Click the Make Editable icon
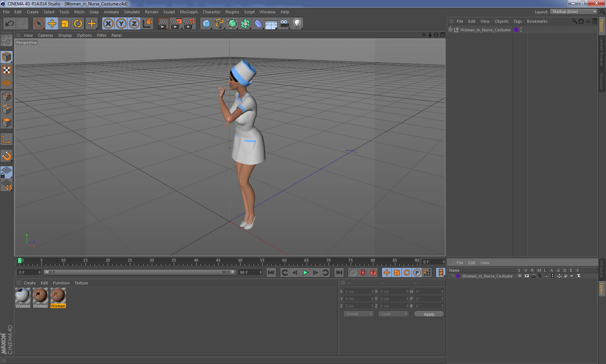Screen dimensions: 606x364 (x=6, y=40)
